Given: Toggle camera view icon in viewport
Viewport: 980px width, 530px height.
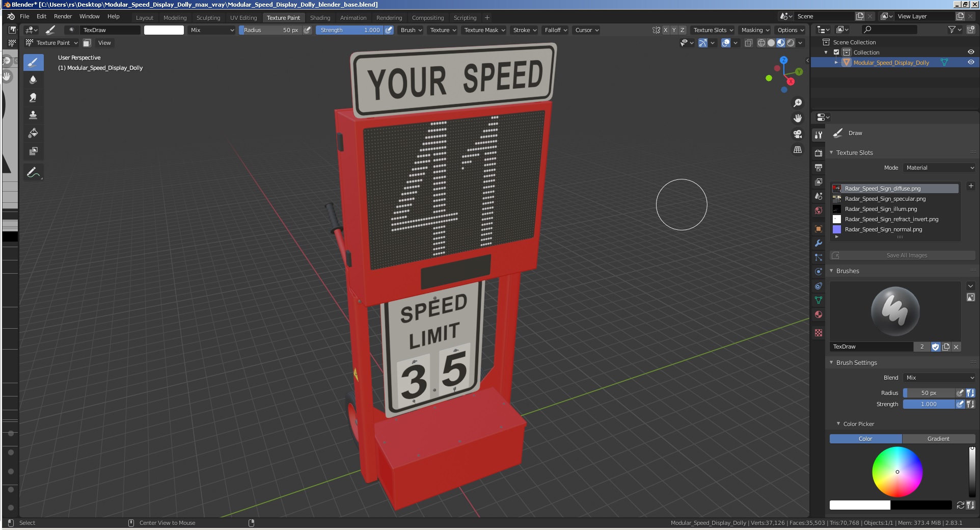Looking at the screenshot, I should pos(798,134).
